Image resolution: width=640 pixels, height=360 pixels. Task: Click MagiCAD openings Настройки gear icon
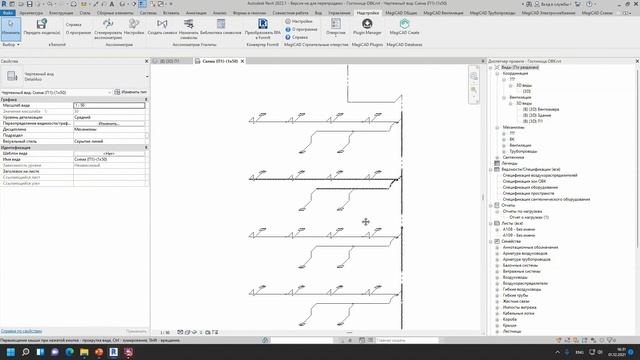[288, 21]
